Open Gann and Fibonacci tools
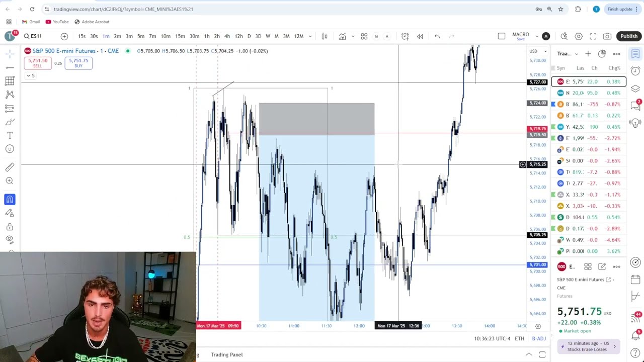The width and height of the screenshot is (644, 362). [x=10, y=80]
